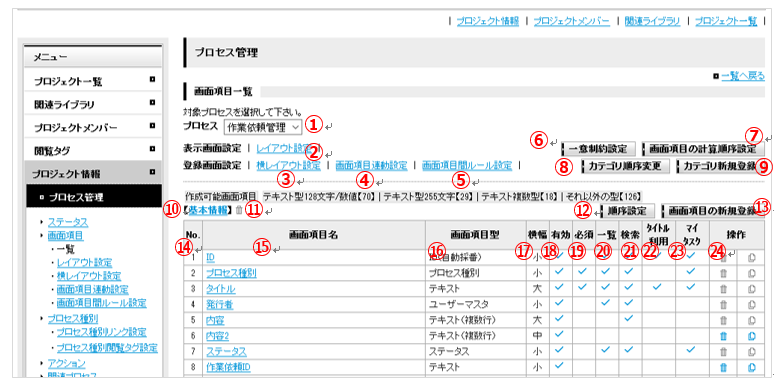Open 横レイアウト設定 in the sidebar tree
This screenshot has height=389, width=774.
coord(89,276)
